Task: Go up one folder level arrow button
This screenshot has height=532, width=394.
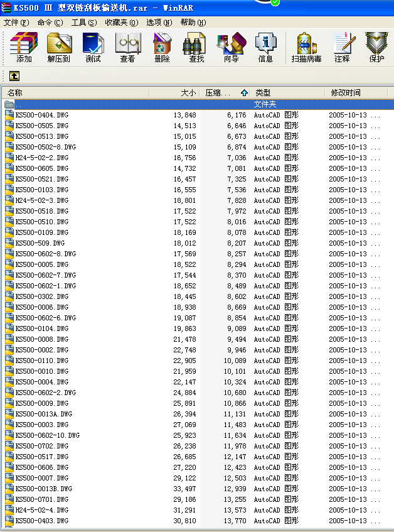Action: coord(14,76)
